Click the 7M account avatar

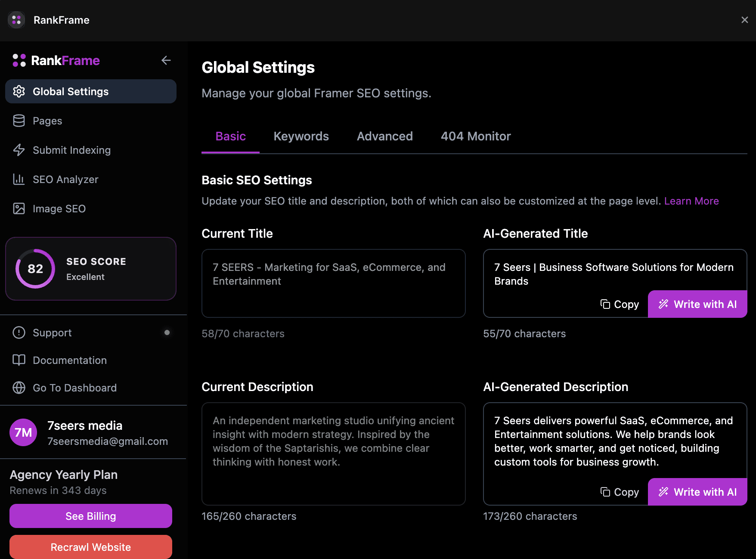[23, 432]
